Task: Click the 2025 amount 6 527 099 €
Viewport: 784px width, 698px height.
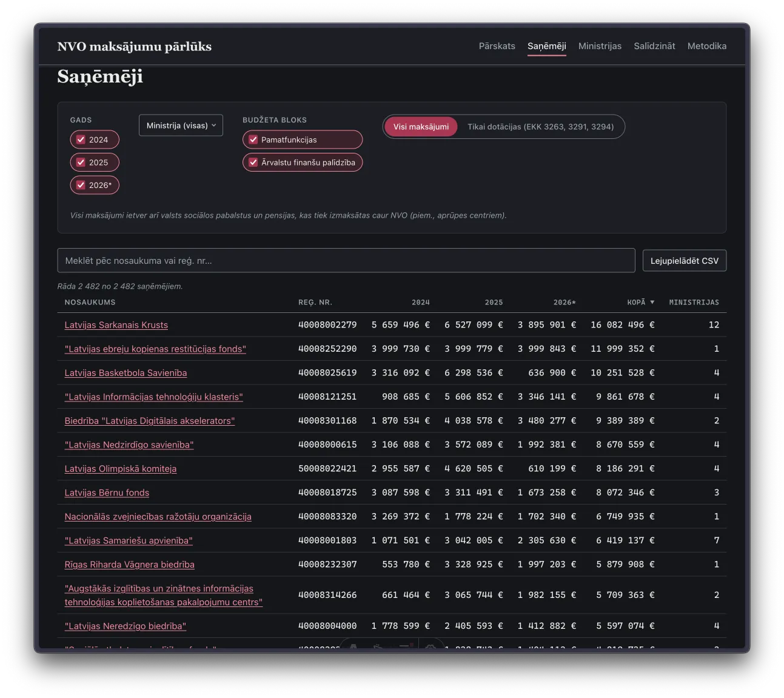Action: [474, 325]
